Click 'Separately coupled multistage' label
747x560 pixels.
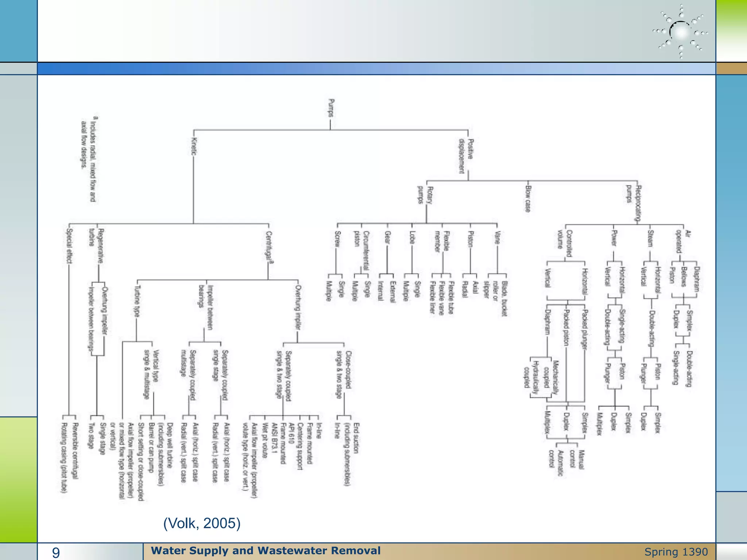[x=189, y=375]
